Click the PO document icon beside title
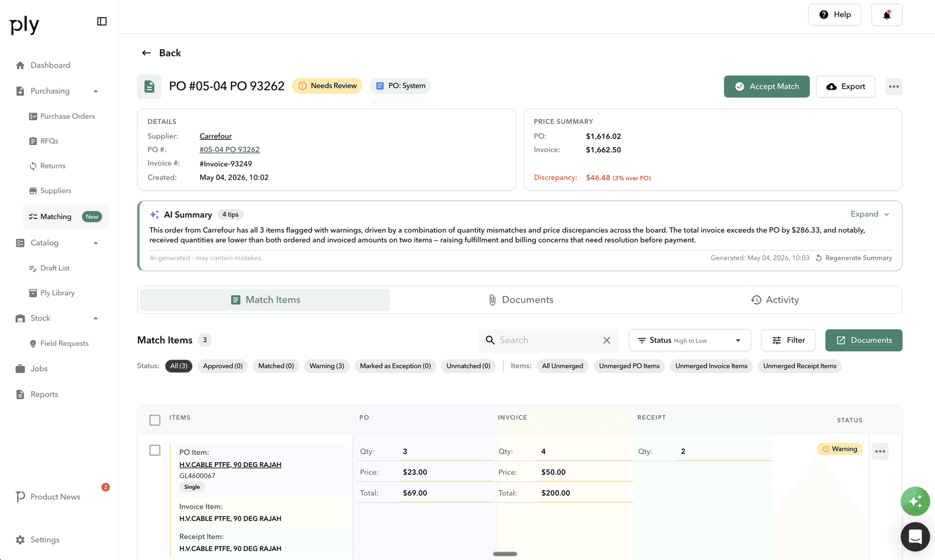 [x=149, y=86]
